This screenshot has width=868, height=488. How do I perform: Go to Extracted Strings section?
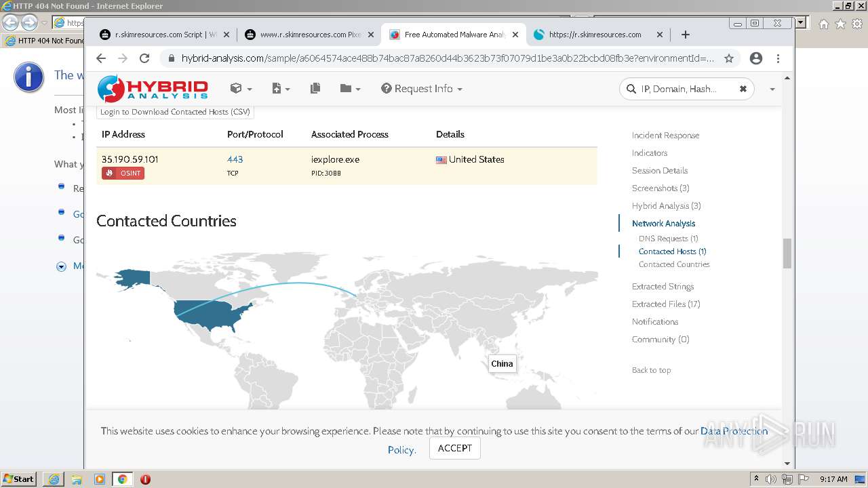coord(663,287)
